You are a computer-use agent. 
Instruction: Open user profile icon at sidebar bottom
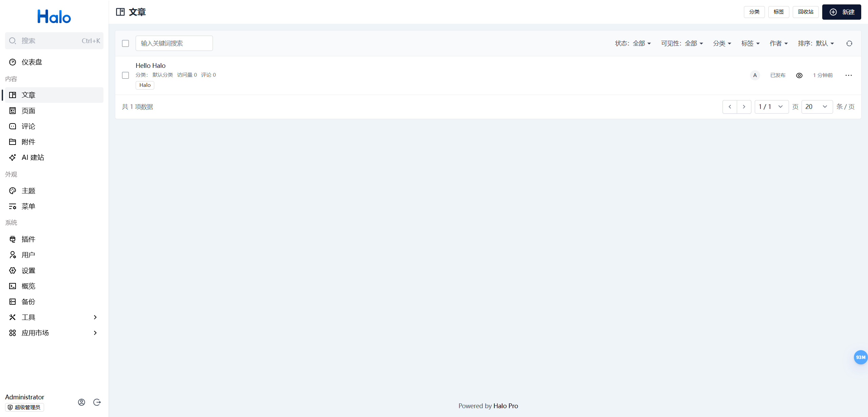click(81, 402)
